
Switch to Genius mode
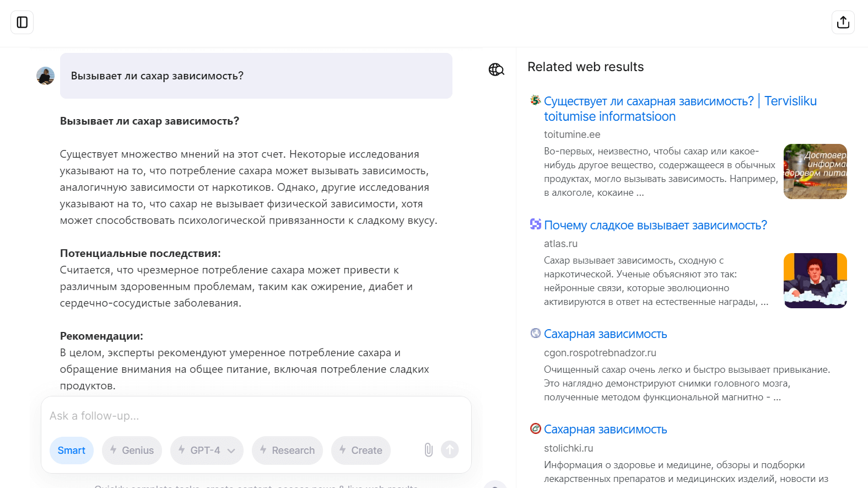(x=132, y=451)
